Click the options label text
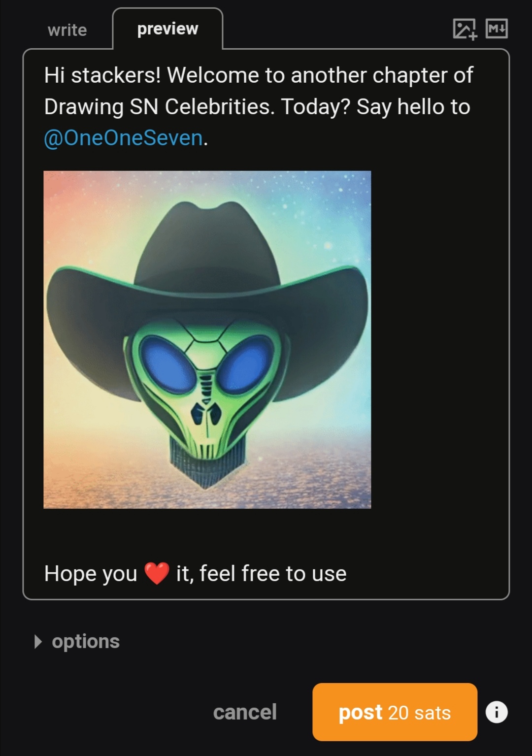Image resolution: width=532 pixels, height=756 pixels. [86, 642]
